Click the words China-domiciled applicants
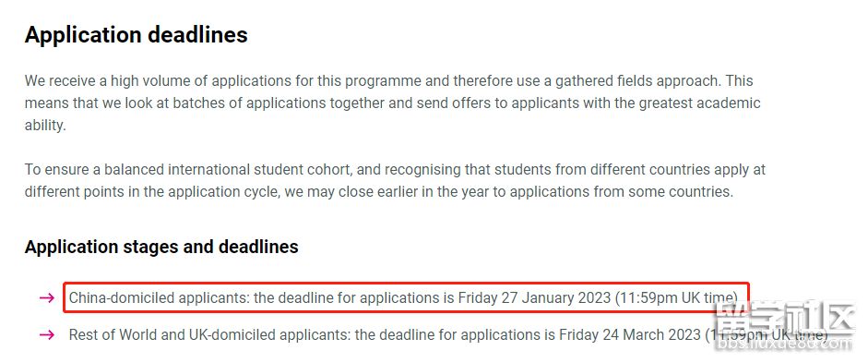Screen dimensions: 868x363 point(159,297)
